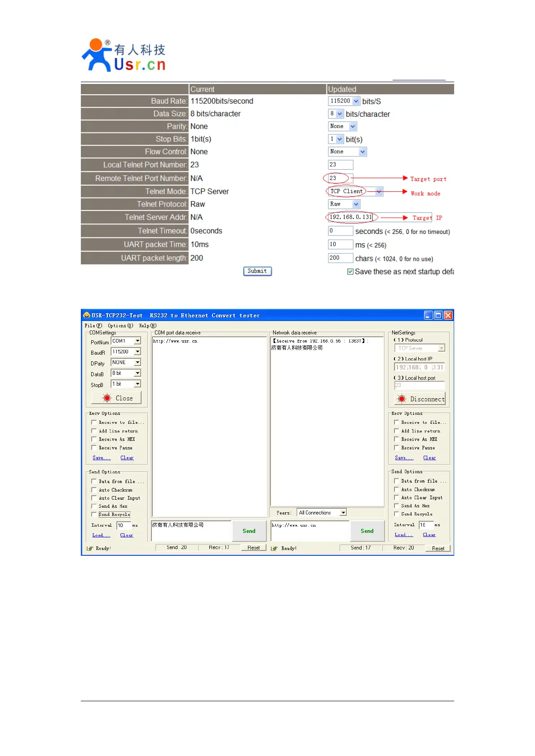
Task: Click the COM port data receive area
Action: point(209,427)
